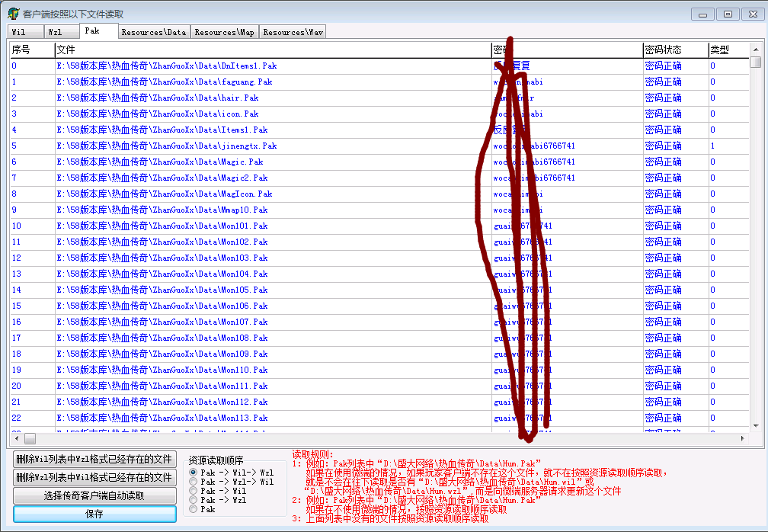Select row Magic2.Pak file path
The height and width of the screenshot is (532, 768).
(x=162, y=178)
